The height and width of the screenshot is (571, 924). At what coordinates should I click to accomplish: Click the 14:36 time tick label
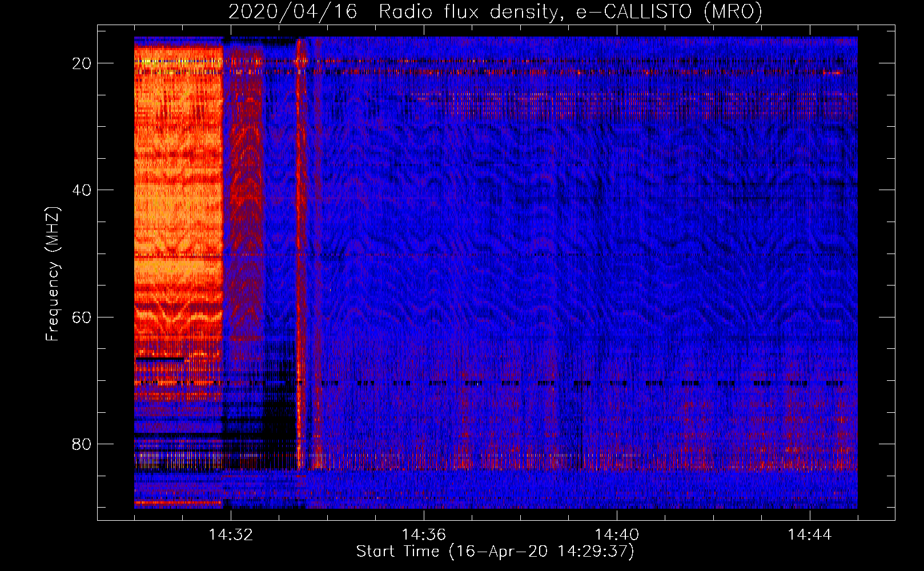pyautogui.click(x=424, y=535)
